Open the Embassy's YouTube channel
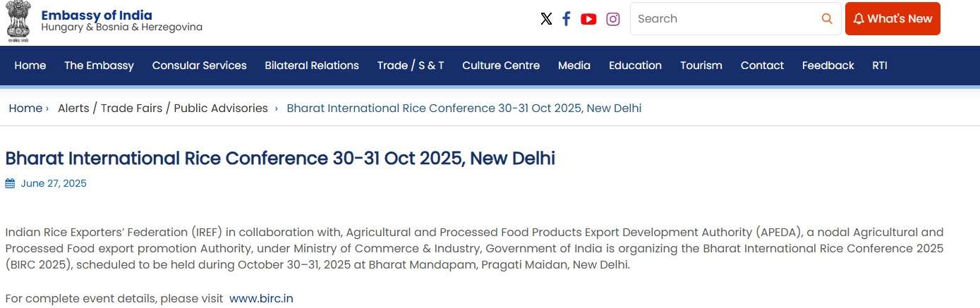 (x=588, y=19)
